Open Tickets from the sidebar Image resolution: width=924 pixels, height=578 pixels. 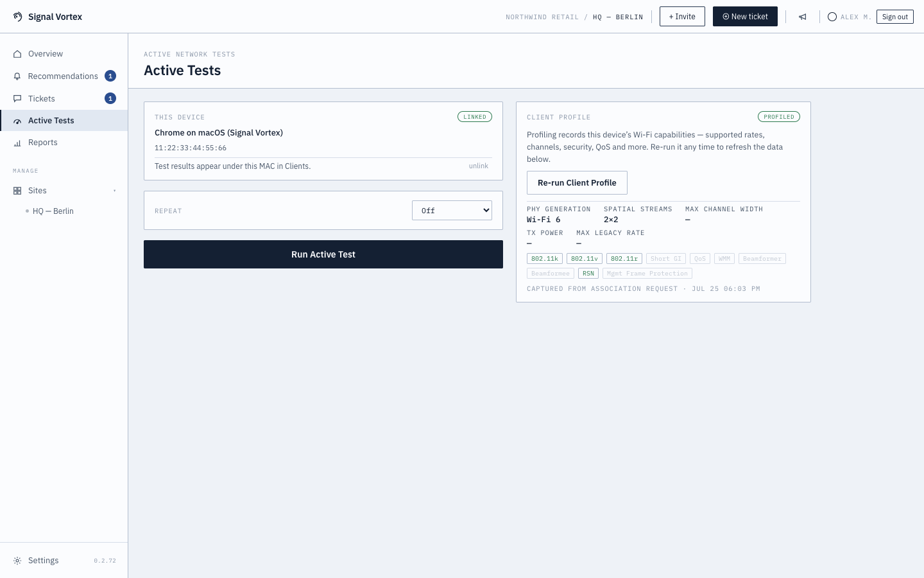(64, 98)
